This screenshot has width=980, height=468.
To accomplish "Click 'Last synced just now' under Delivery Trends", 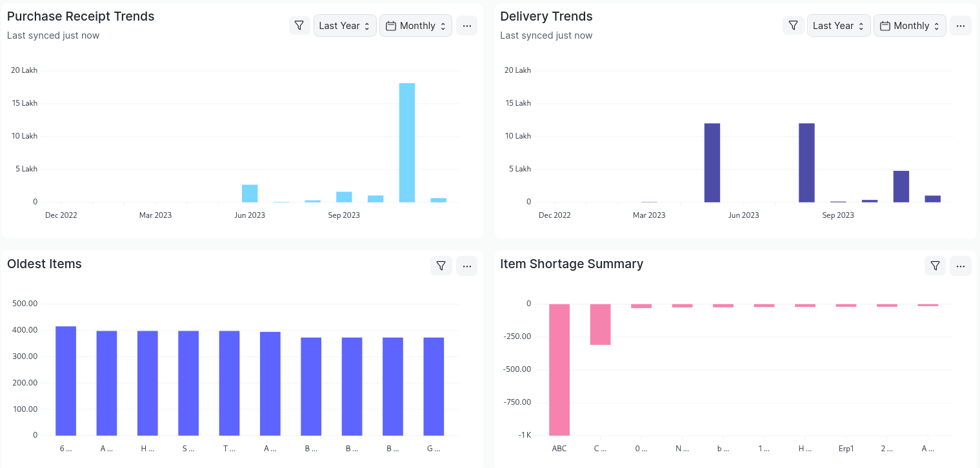I will coord(546,35).
